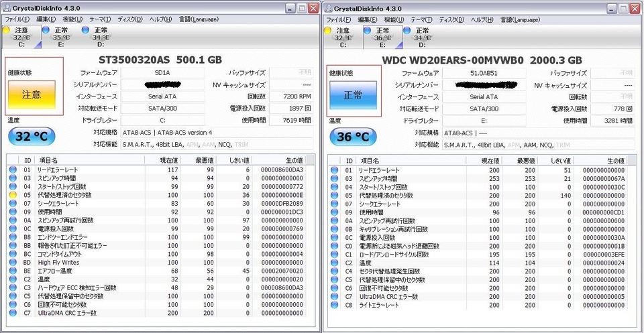Image resolution: width=644 pixels, height=333 pixels.
Task: Click status icon of スピンアップ時間 row, left window
Action: pos(13,178)
